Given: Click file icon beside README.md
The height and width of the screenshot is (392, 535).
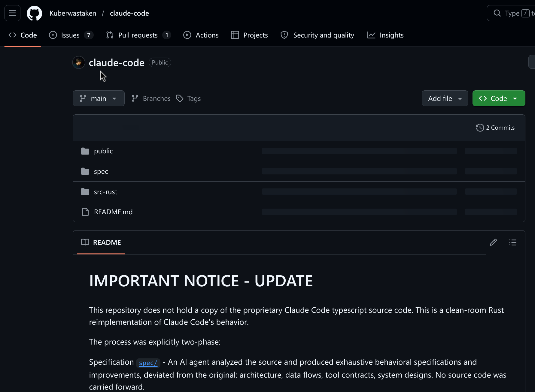Looking at the screenshot, I should pos(85,212).
